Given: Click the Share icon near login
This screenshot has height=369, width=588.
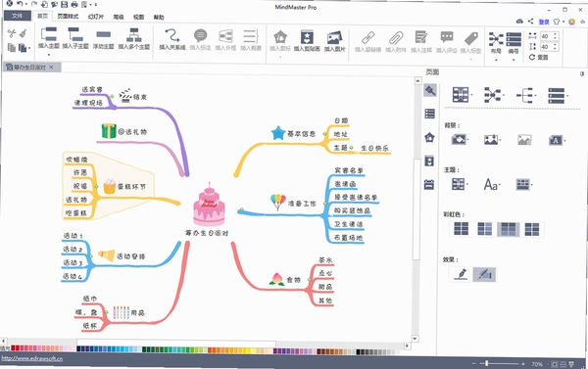Looking at the screenshot, I should coord(530,22).
